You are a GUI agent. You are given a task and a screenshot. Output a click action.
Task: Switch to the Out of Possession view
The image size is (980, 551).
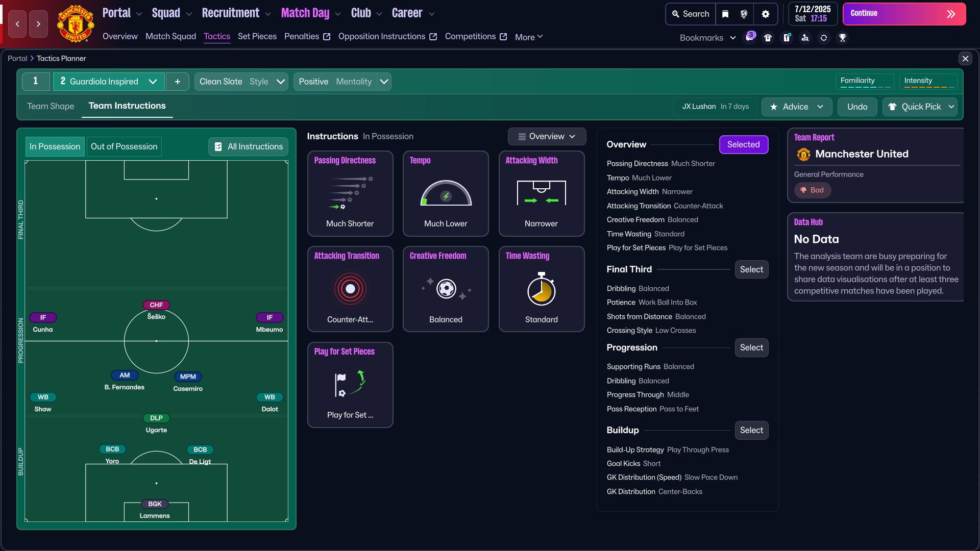point(124,146)
